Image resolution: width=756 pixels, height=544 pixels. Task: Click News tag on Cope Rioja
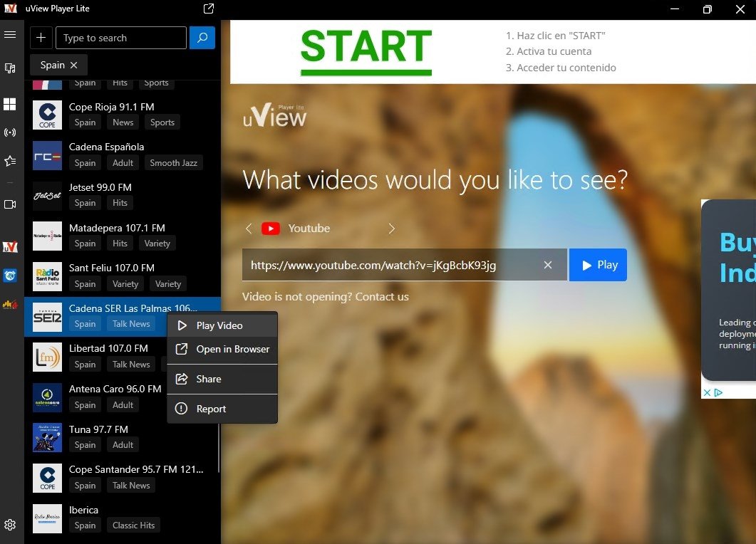123,122
